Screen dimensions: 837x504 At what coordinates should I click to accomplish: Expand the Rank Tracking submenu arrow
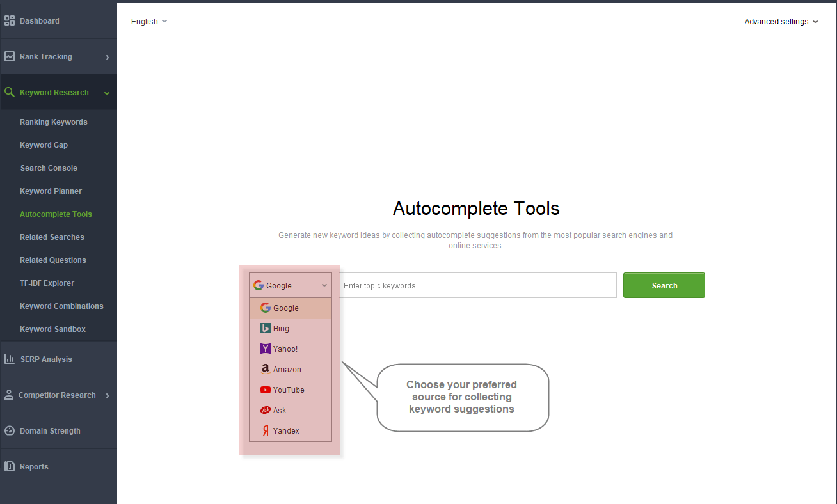tap(107, 58)
